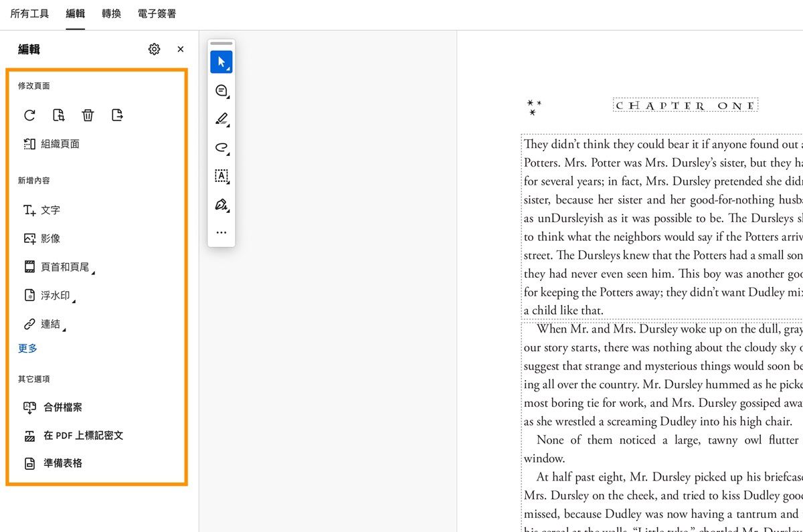Open the 所有工具 tab
Screen dimensions: 803x532
29,13
